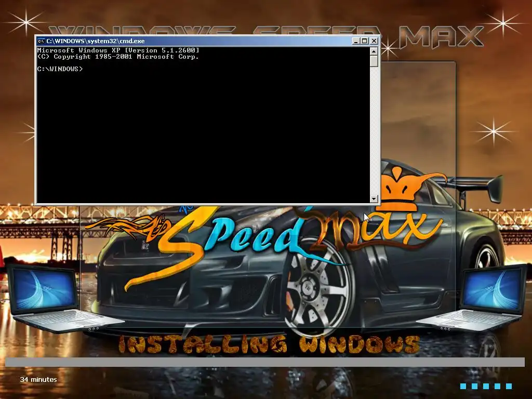
Task: Open the cmd.exe system menu icon
Action: 41,41
